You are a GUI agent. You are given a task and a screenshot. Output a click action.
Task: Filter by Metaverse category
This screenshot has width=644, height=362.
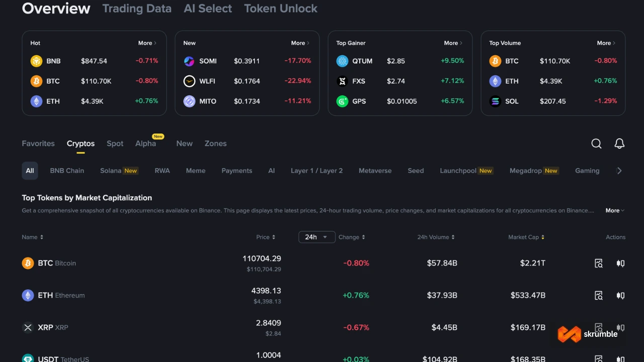pyautogui.click(x=375, y=170)
